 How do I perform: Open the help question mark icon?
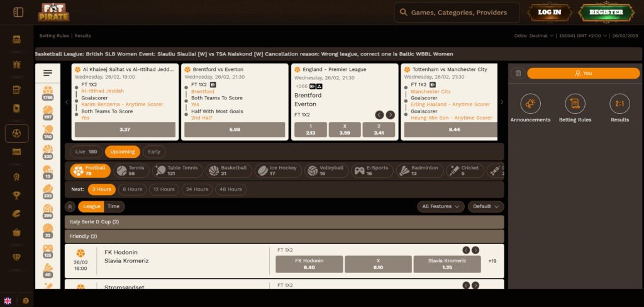pyautogui.click(x=26, y=301)
